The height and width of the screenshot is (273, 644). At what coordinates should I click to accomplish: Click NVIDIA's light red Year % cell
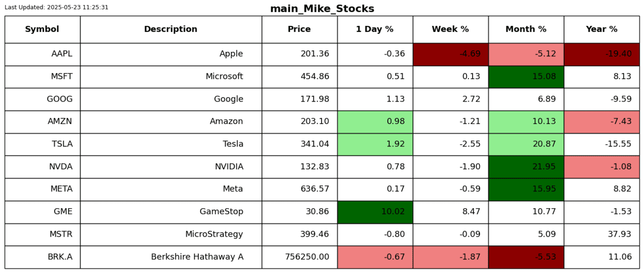pyautogui.click(x=601, y=166)
